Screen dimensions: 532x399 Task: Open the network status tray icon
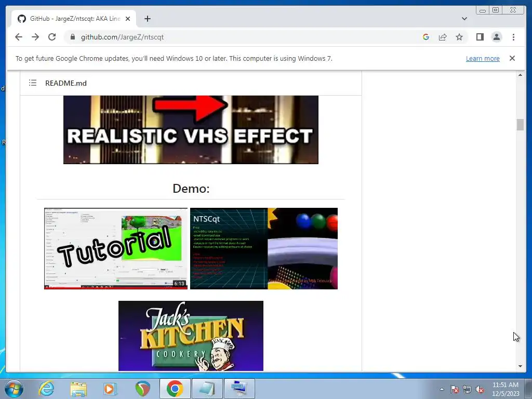coord(467,390)
